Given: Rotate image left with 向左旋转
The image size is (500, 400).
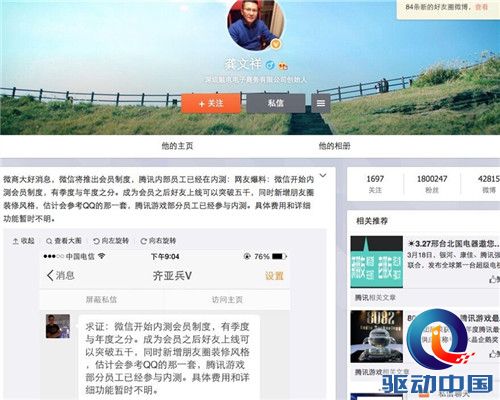Looking at the screenshot, I should pos(111,241).
